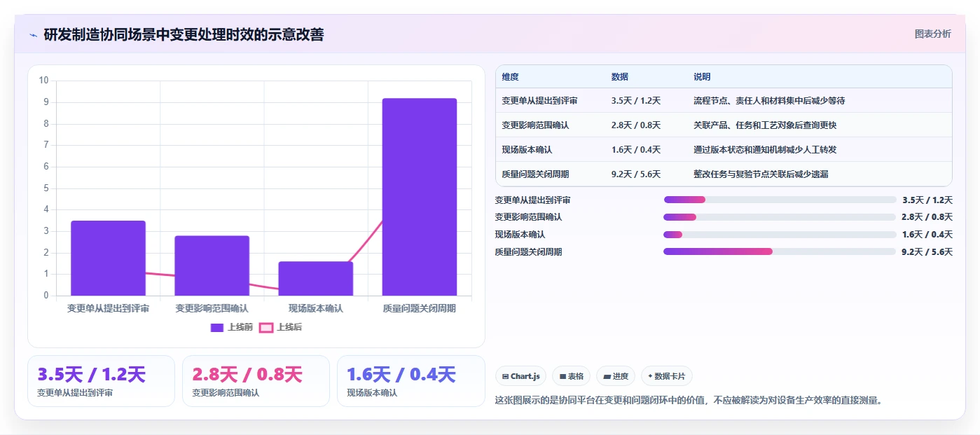Select the 质量问题关闭周期 bar in chart
980x435 pixels.
point(420,197)
